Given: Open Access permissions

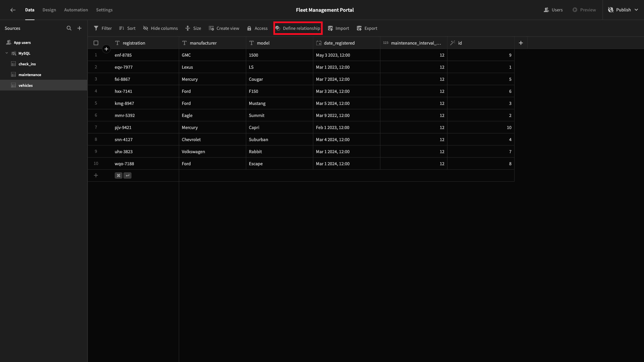Looking at the screenshot, I should tap(257, 28).
